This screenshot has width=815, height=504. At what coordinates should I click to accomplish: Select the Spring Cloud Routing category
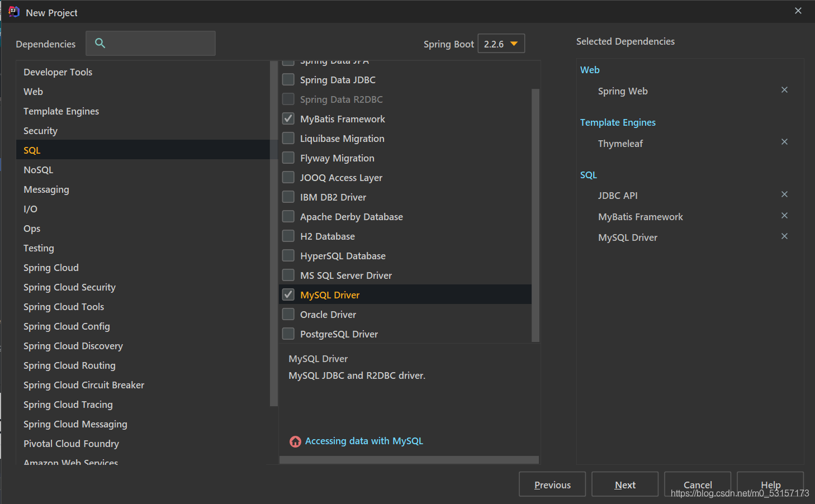pos(143,365)
